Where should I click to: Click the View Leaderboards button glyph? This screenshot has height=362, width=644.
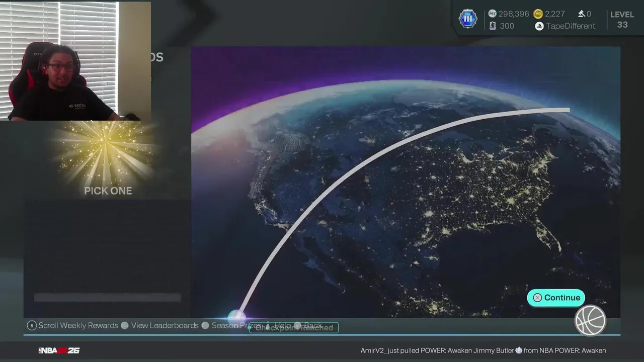point(125,325)
